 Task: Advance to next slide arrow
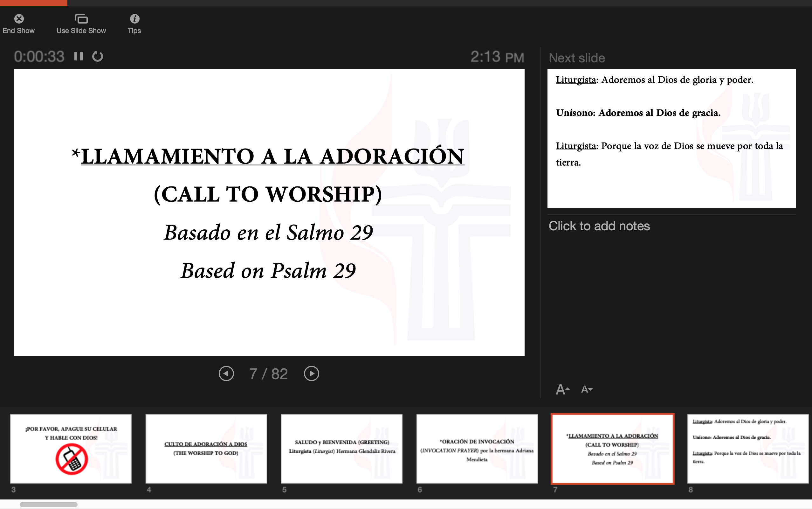point(312,374)
